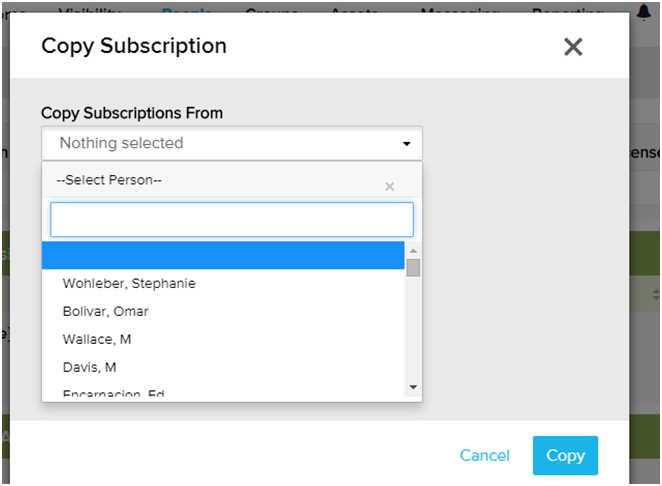Pick Encarnacion, Ed at the list bottom
Screen dimensions: 662x486
point(113,394)
